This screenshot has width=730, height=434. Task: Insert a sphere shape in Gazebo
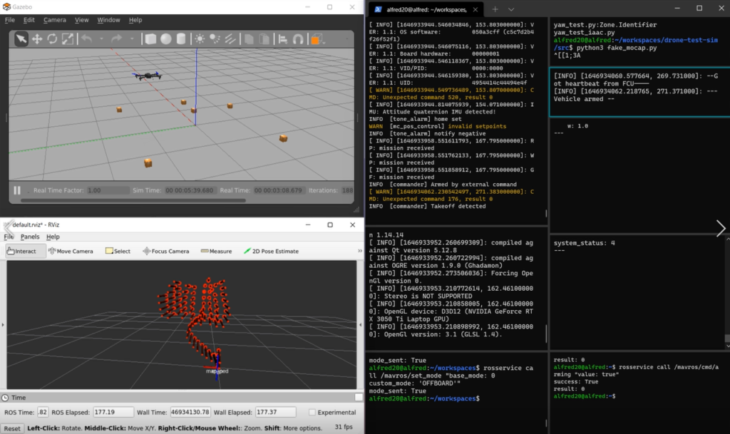click(x=165, y=39)
